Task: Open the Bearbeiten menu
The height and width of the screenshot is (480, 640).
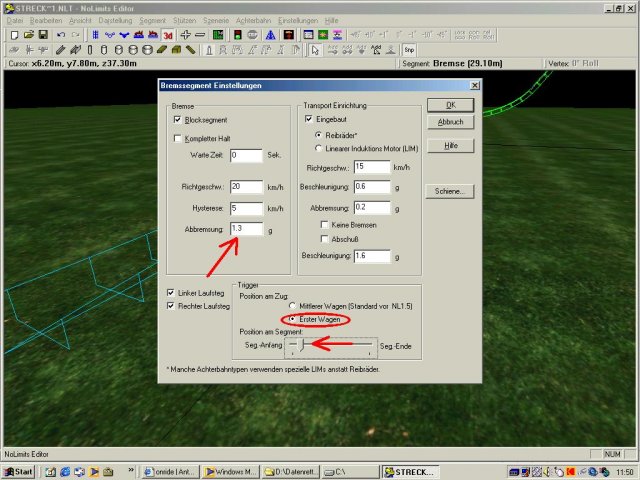Action: click(46, 20)
